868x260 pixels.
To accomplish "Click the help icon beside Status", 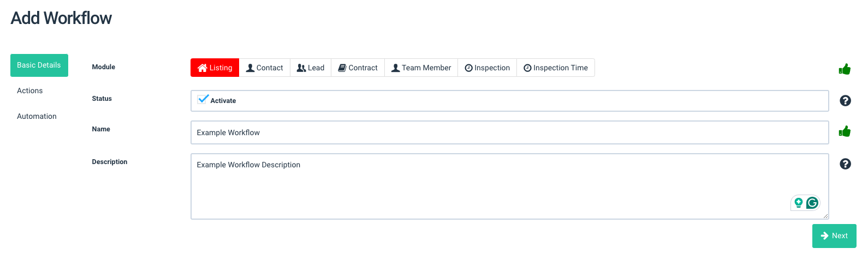I will pos(845,101).
